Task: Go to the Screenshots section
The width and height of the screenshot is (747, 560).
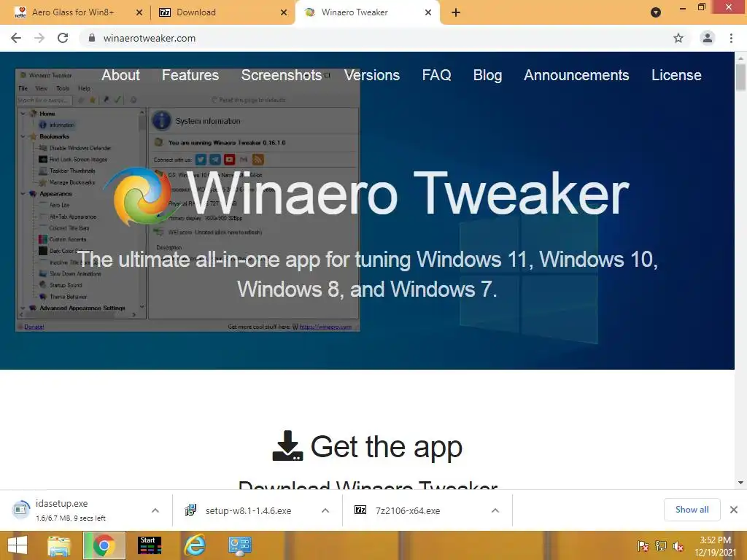Action: coord(281,75)
